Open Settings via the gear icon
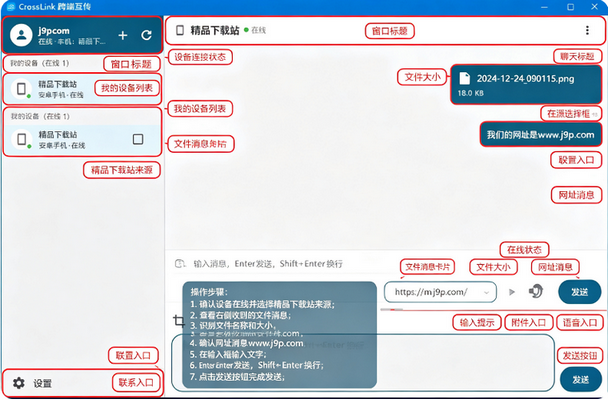The width and height of the screenshot is (608, 400). (x=19, y=383)
